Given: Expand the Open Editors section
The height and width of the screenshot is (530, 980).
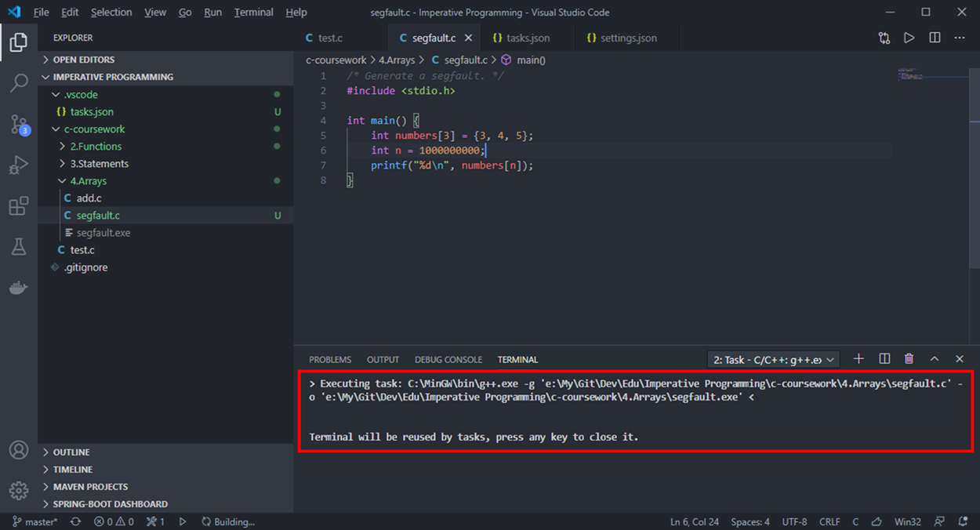Looking at the screenshot, I should (x=165, y=60).
